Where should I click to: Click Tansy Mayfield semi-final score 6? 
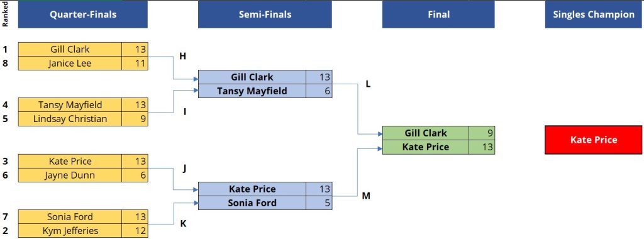coord(319,91)
